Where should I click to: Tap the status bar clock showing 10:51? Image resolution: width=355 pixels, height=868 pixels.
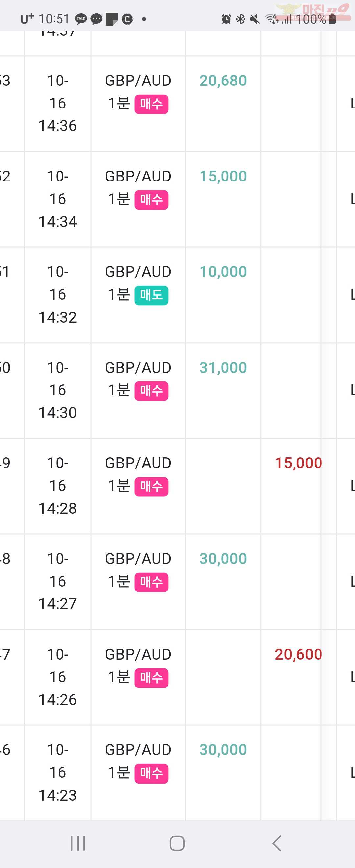tap(54, 19)
